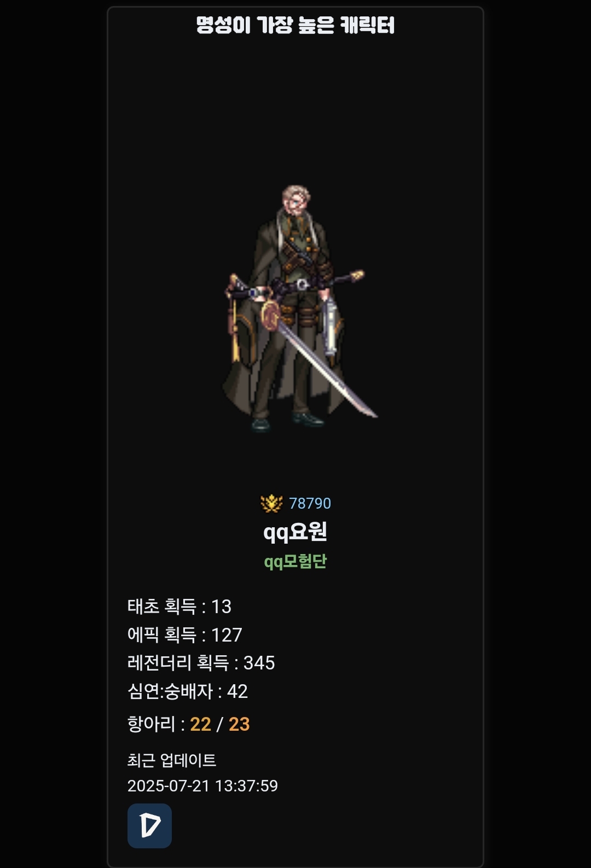Click the fame value 78790
591x868 pixels.
[x=310, y=503]
